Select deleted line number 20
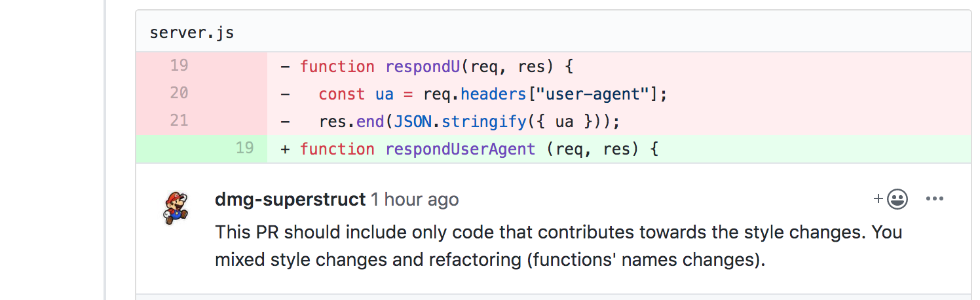The height and width of the screenshot is (300, 980). pyautogui.click(x=179, y=93)
